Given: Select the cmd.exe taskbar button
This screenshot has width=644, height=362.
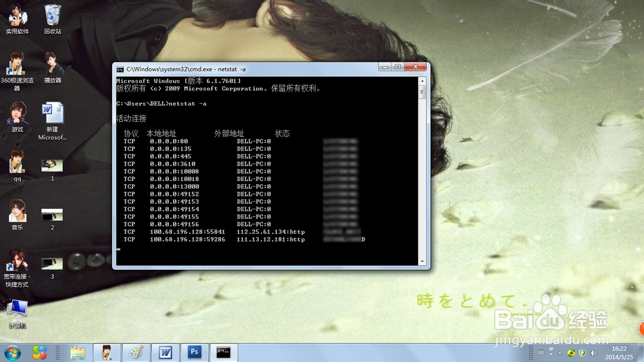Looking at the screenshot, I should [224, 352].
